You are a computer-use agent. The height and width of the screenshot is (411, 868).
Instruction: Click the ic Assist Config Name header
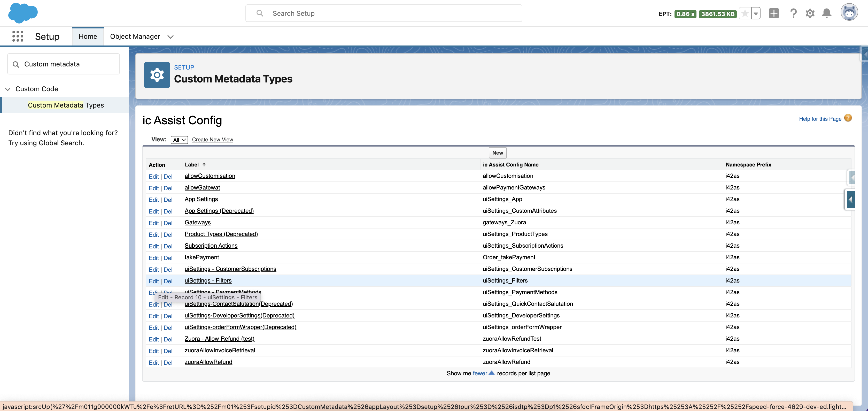click(x=511, y=165)
